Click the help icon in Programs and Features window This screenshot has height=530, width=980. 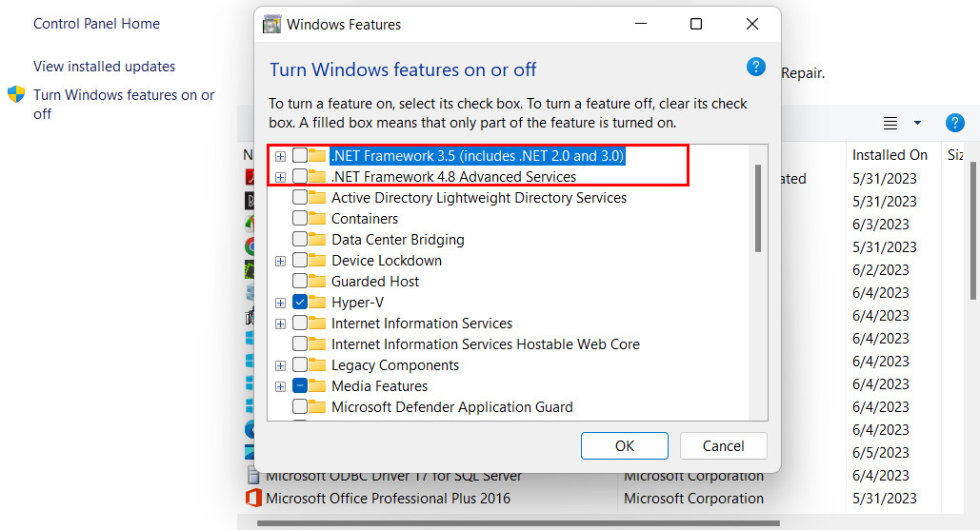click(x=954, y=123)
